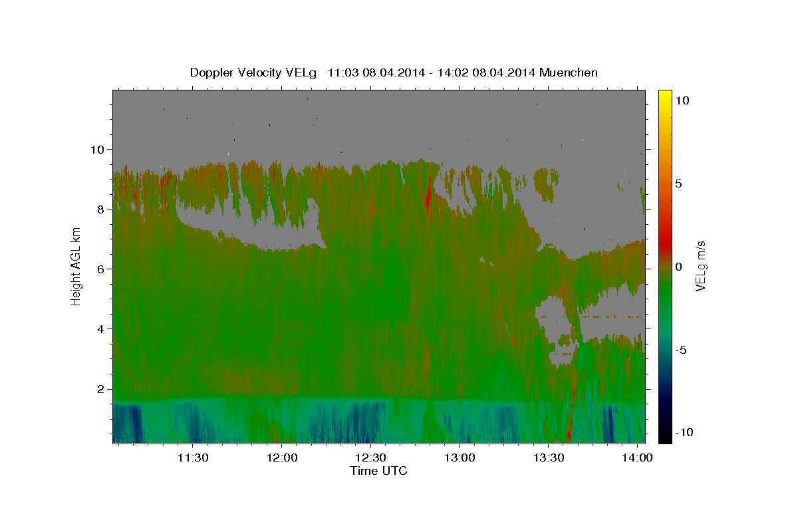Click the 12:00 time tick label

282,458
